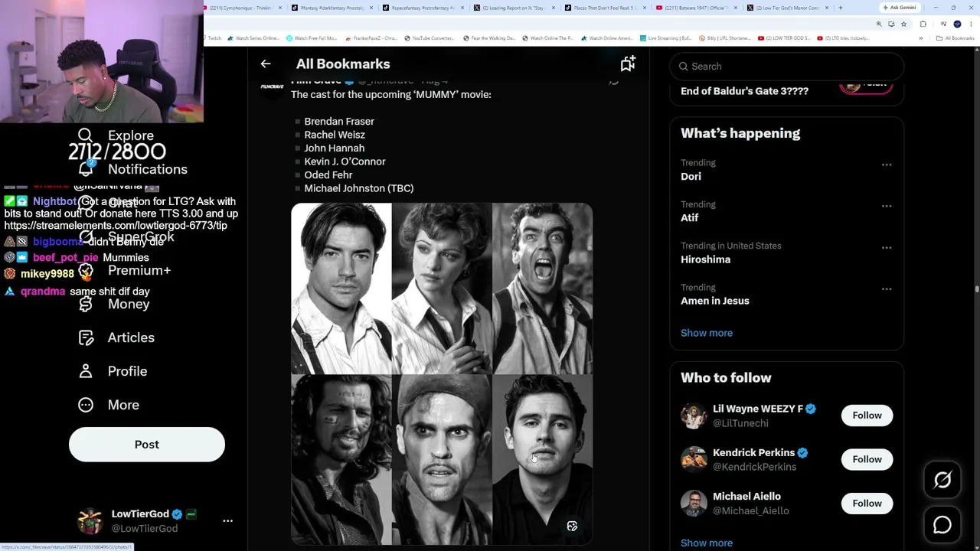Open Kendrick Perkins' profile avatar
Viewport: 980px width, 551px height.
tap(694, 459)
